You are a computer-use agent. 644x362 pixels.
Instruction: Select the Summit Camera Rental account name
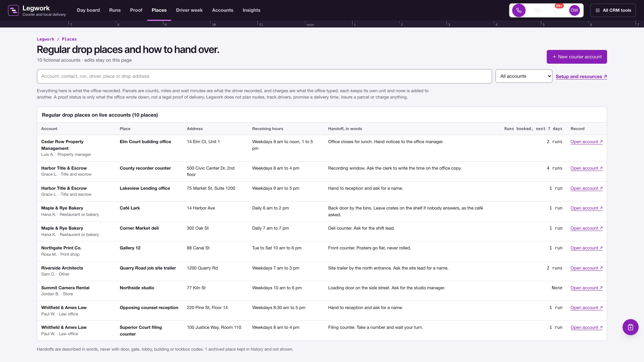(x=65, y=288)
